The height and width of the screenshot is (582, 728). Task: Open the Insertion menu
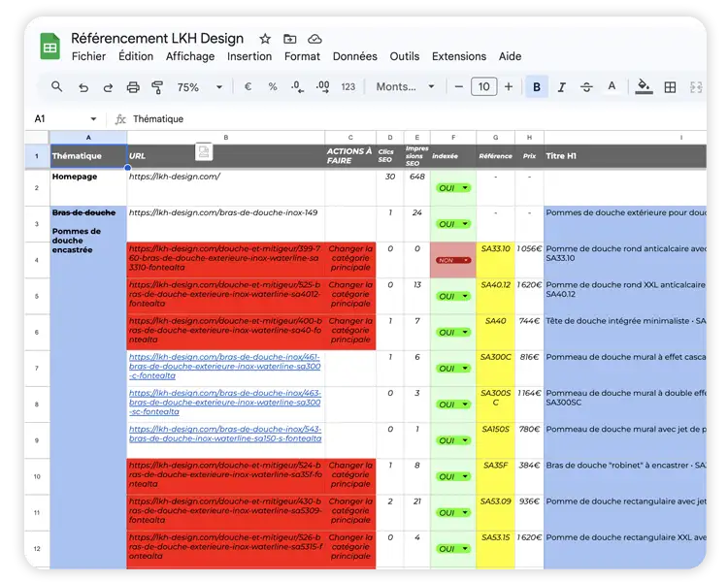(x=249, y=56)
